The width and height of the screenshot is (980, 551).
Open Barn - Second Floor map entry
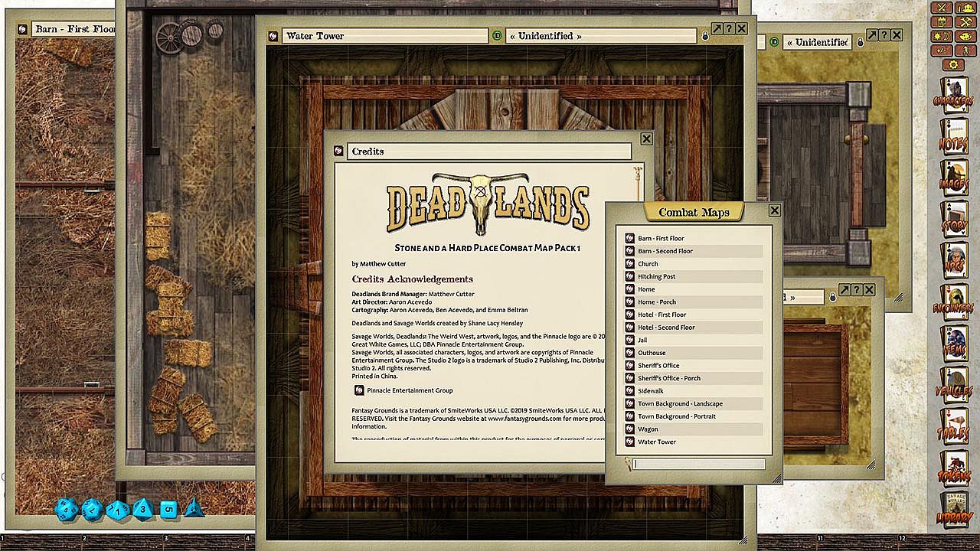[694, 251]
